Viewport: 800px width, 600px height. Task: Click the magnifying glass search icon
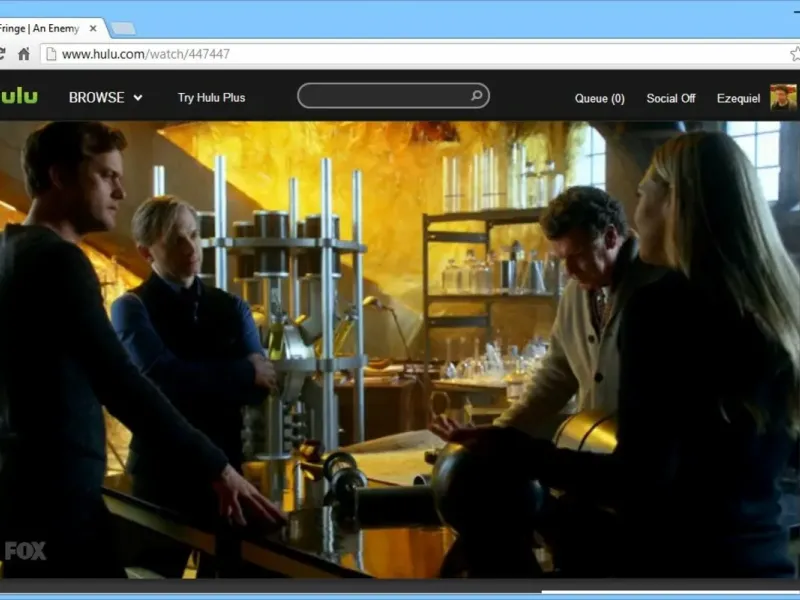point(477,96)
